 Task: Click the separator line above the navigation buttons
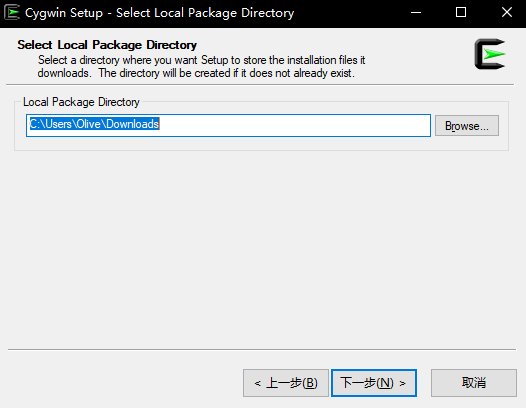[262, 349]
